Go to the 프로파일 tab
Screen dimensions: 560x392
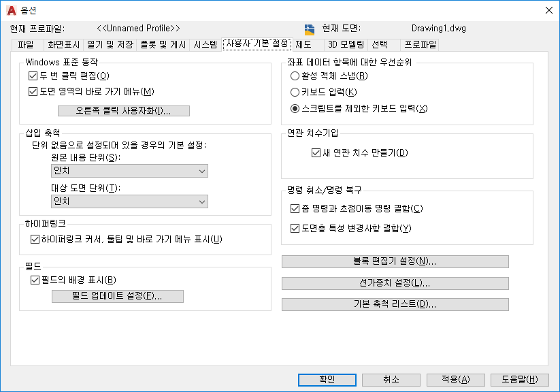pos(420,45)
